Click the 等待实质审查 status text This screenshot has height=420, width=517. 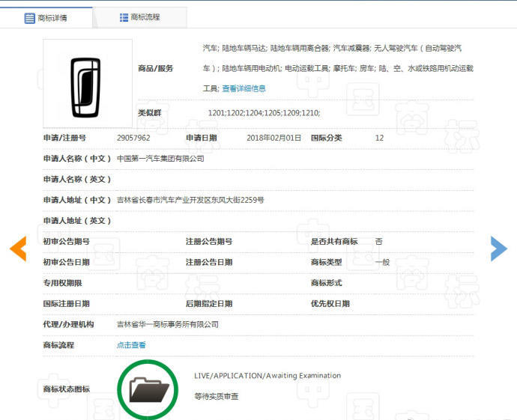pyautogui.click(x=217, y=396)
